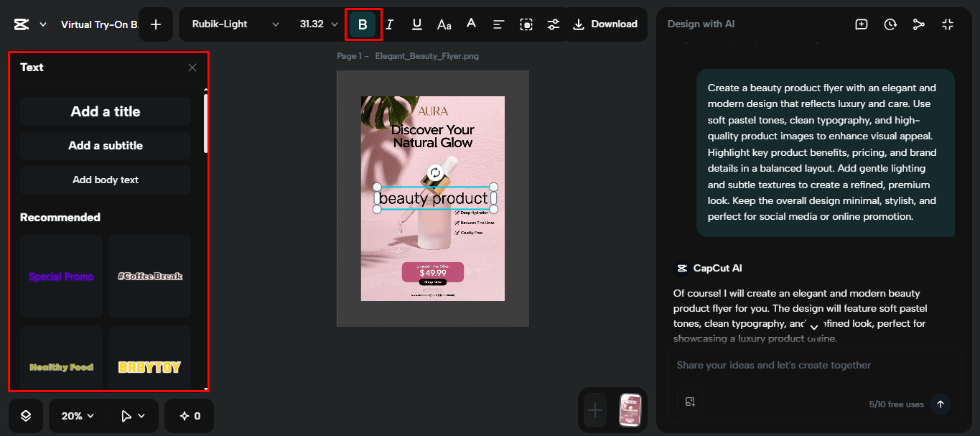Open AI chat history clock icon

tap(890, 24)
